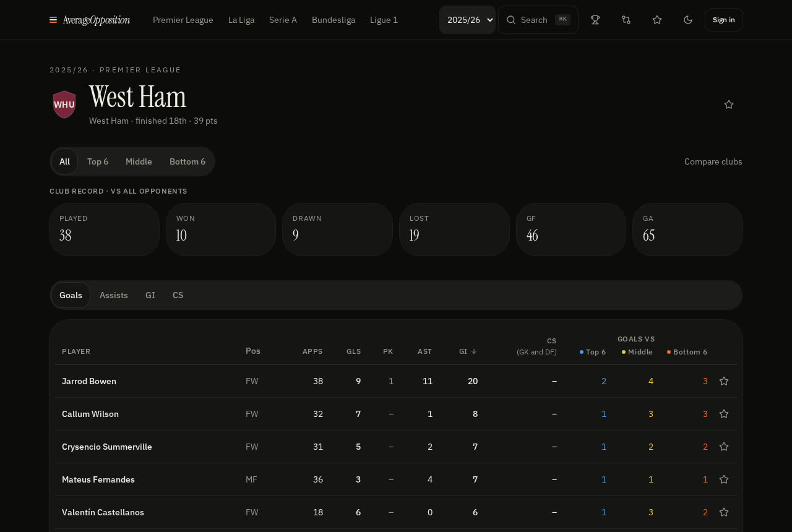Open the compare icon in the header
Image resolution: width=792 pixels, height=532 pixels.
click(x=626, y=20)
